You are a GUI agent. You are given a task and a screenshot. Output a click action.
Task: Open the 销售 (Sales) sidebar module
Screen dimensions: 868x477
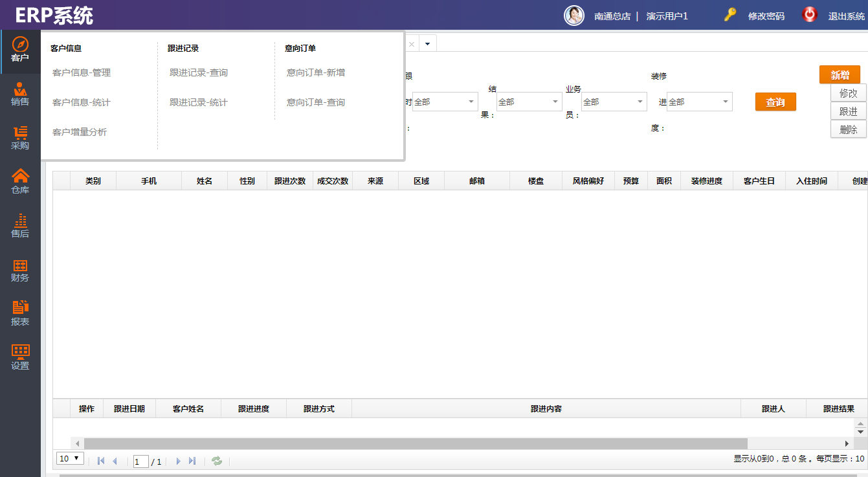[x=20, y=94]
